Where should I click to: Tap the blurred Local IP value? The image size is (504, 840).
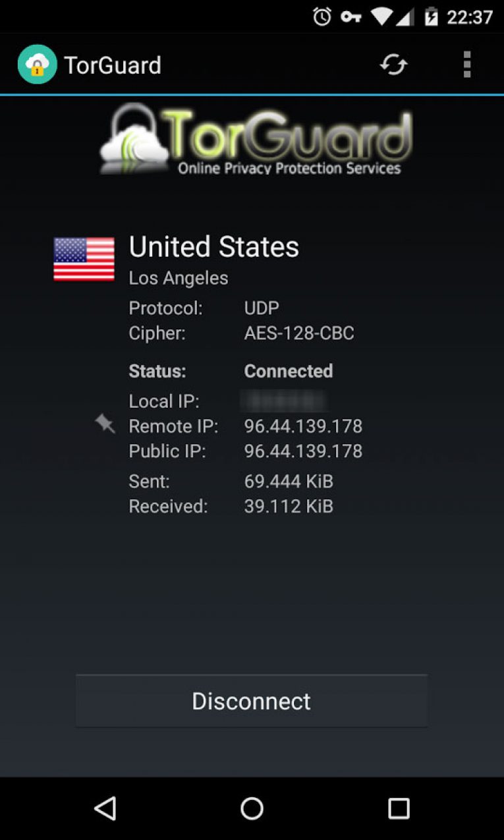coord(284,401)
